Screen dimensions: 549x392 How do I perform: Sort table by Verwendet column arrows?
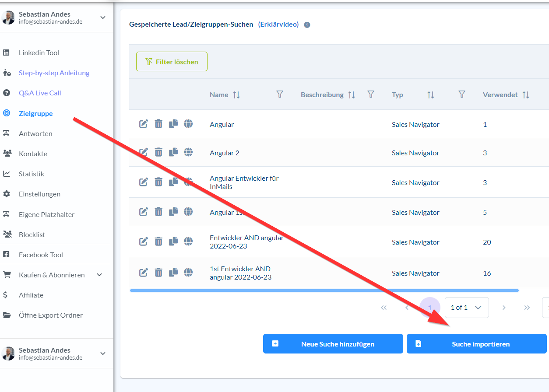[526, 95]
